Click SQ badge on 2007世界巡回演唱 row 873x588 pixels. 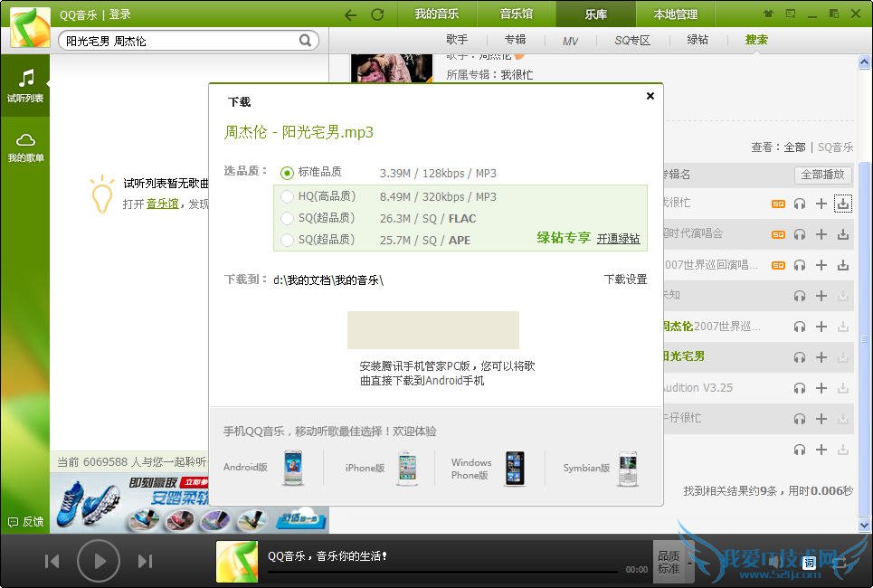click(x=778, y=265)
